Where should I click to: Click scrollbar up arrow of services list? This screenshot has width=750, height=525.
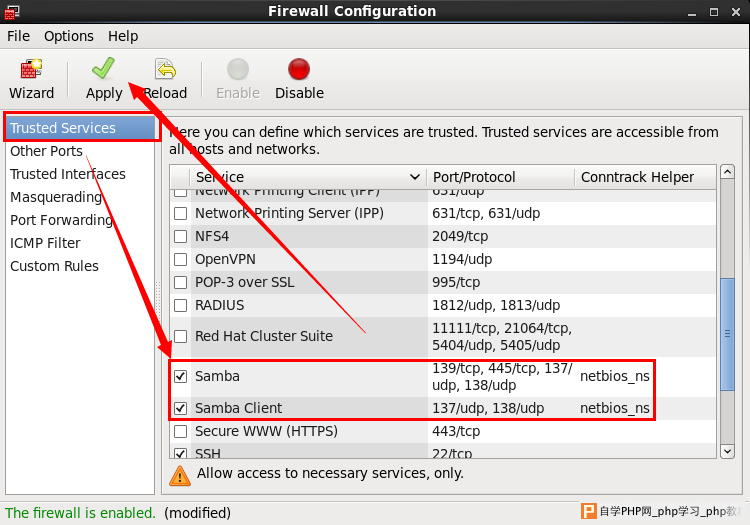(727, 172)
